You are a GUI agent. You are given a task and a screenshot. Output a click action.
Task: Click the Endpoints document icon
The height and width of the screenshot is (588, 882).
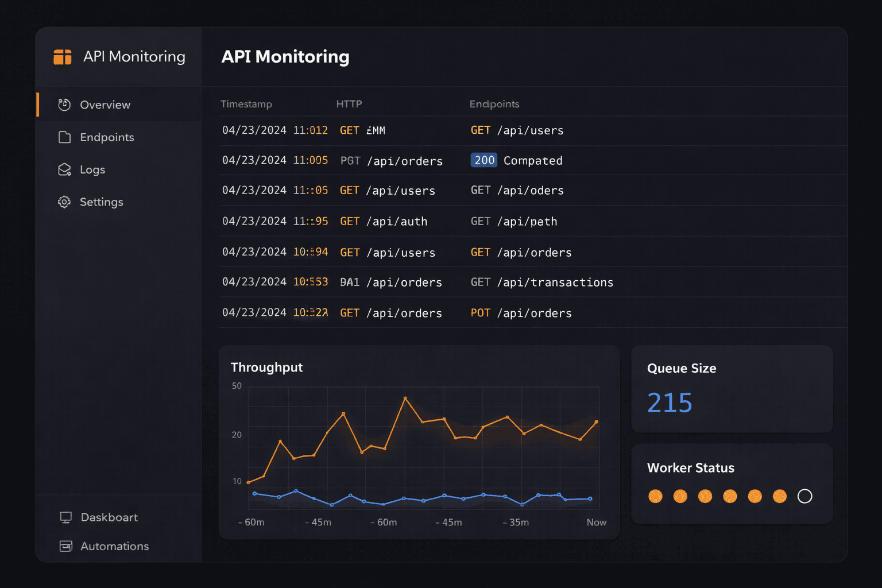(64, 137)
